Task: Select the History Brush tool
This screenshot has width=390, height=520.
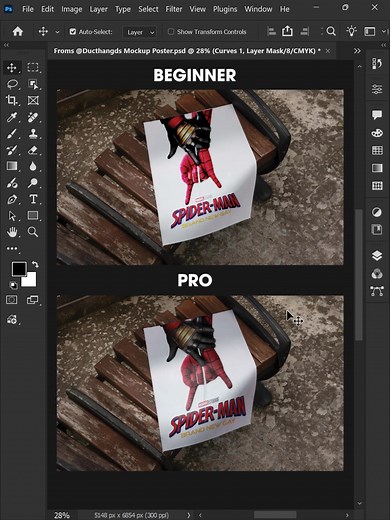Action: (x=12, y=150)
